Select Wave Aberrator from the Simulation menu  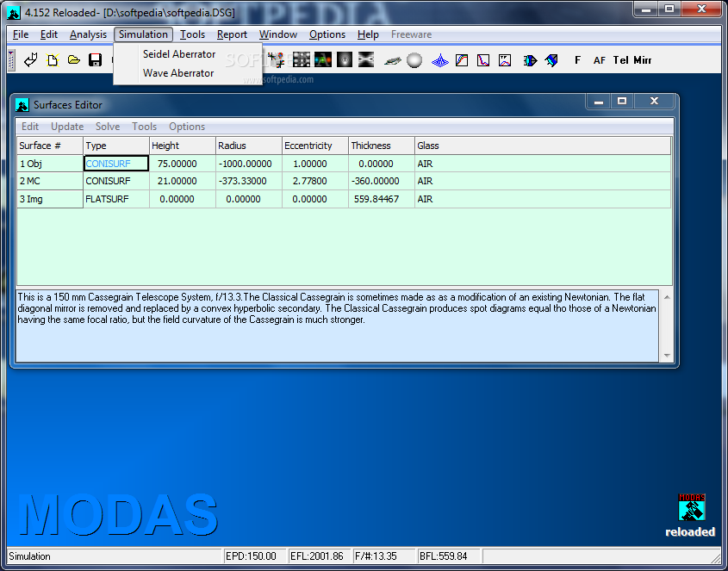tap(178, 73)
